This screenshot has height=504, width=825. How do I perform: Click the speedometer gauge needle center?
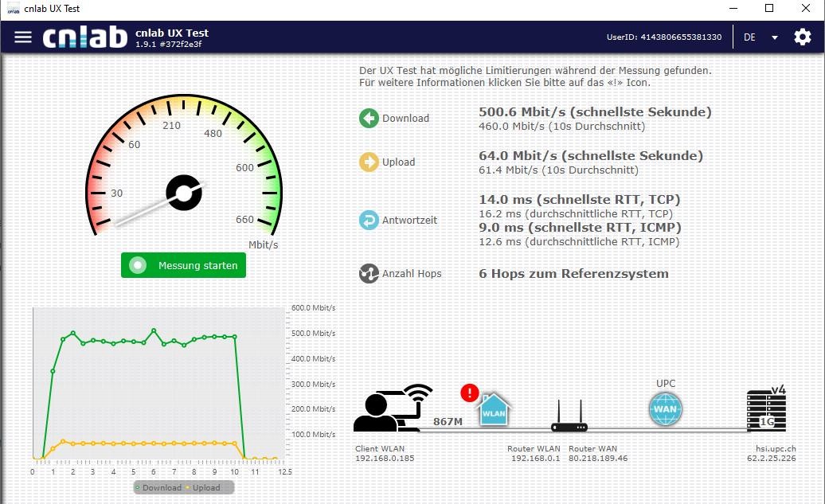183,193
